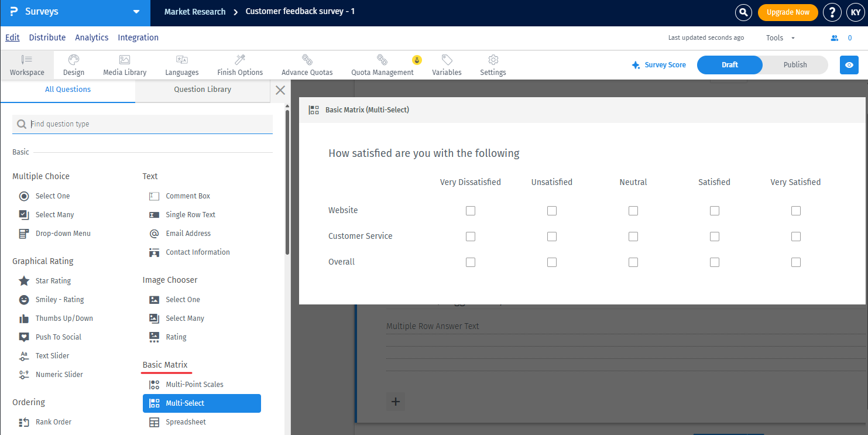The image size is (868, 435).
Task: Click the collaborators people icon
Action: [x=835, y=38]
